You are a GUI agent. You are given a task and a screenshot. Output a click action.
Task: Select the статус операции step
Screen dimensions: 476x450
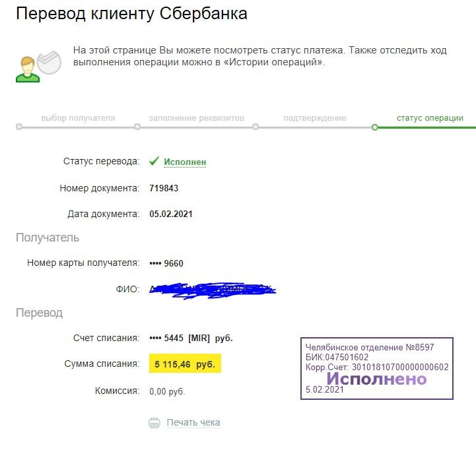click(x=430, y=118)
